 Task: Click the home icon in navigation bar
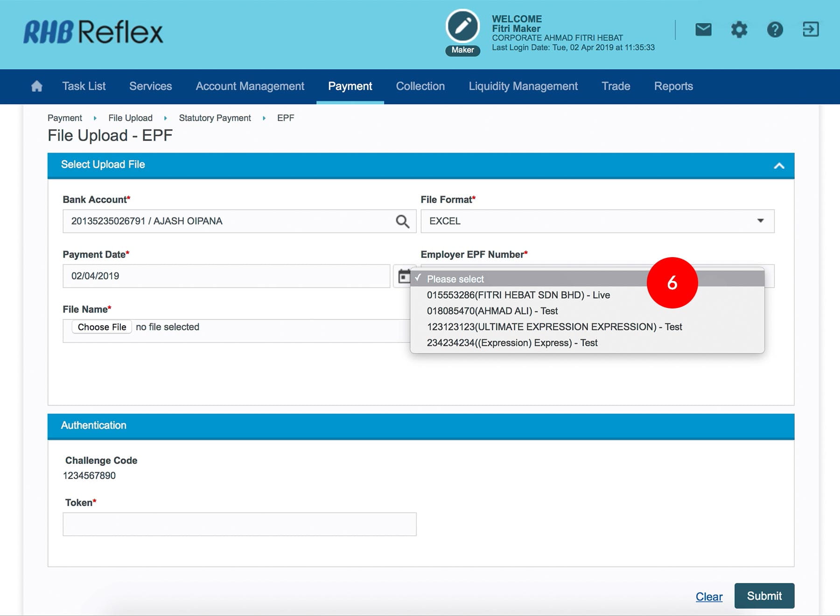[x=36, y=86]
